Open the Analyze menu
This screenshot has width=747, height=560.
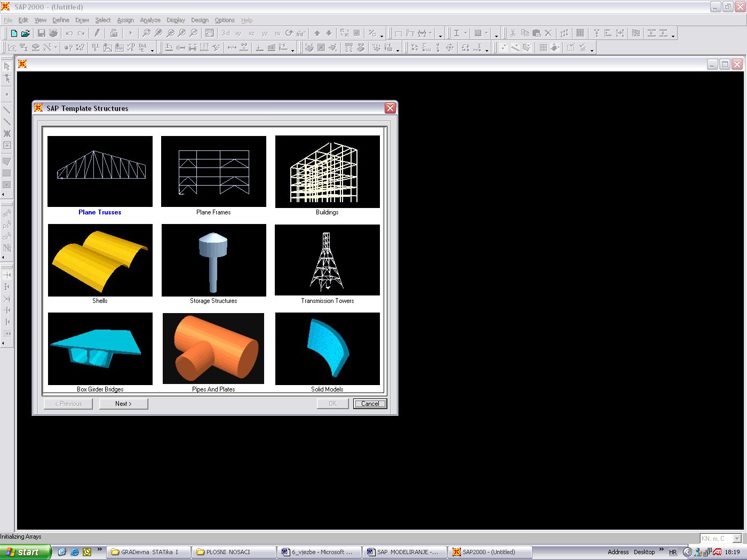point(150,20)
